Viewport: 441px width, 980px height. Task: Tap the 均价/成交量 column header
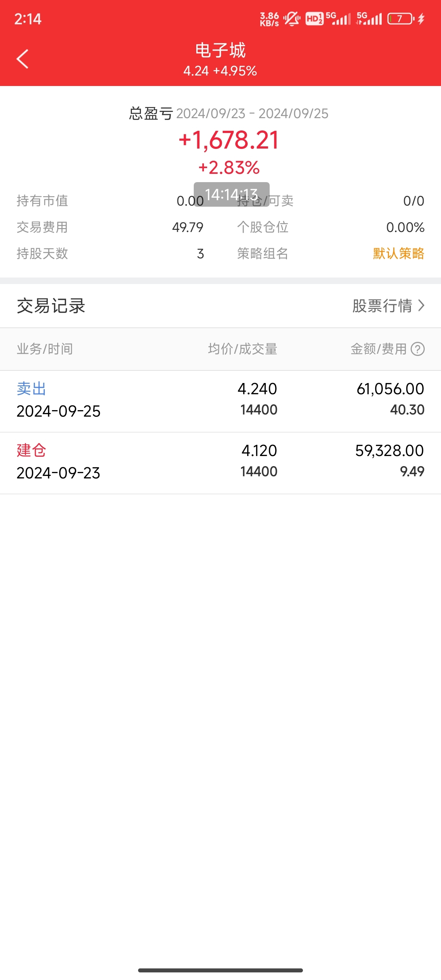[243, 349]
